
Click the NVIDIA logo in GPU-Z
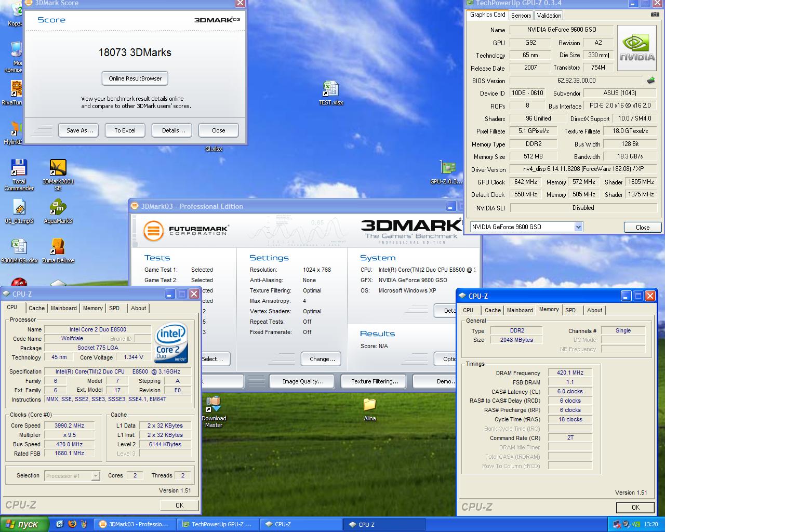pos(637,48)
